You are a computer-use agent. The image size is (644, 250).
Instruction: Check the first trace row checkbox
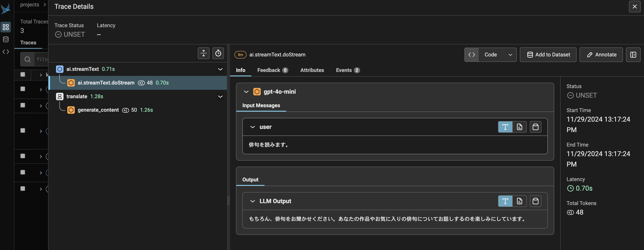pos(23,74)
